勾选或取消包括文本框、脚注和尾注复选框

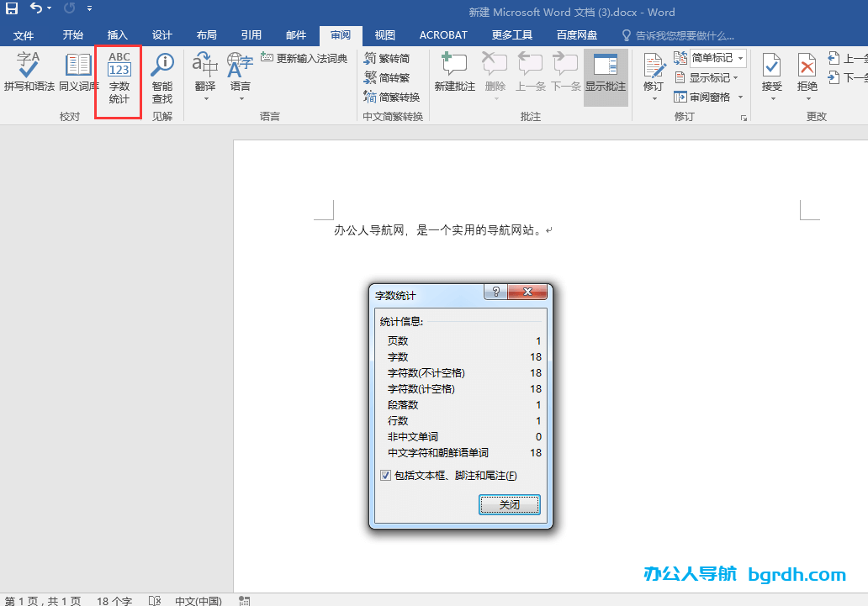(x=385, y=476)
